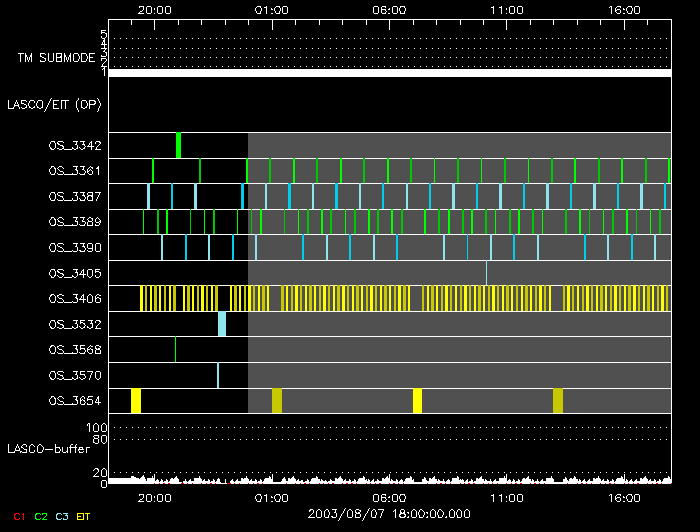Image resolution: width=700 pixels, height=532 pixels.
Task: Select the first yellow block in the OS_3654 row
Action: click(x=136, y=401)
